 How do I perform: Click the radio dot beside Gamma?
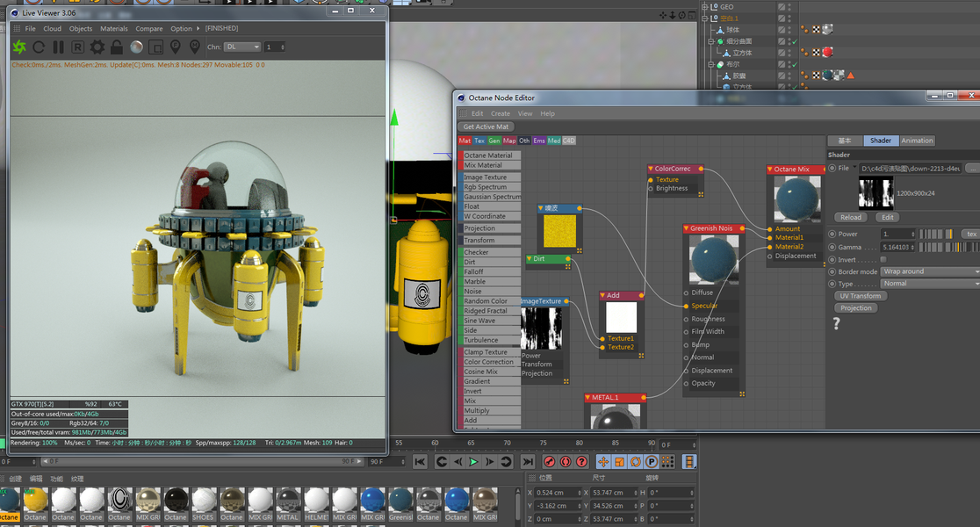[832, 247]
